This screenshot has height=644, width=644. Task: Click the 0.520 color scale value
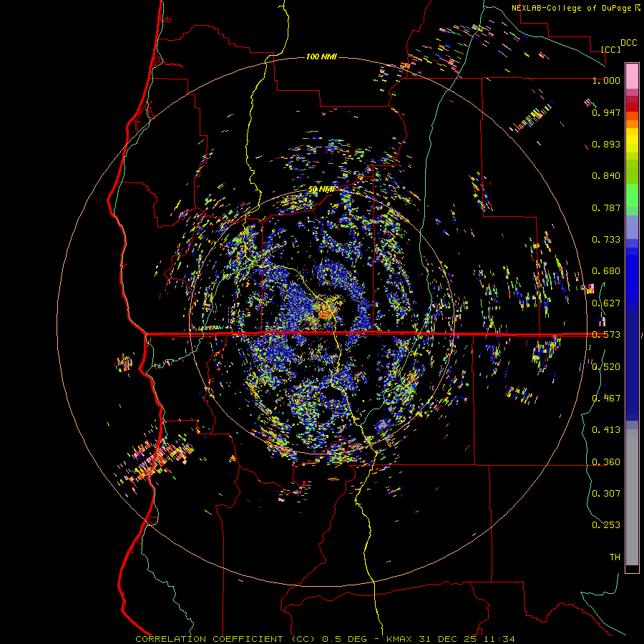click(606, 366)
